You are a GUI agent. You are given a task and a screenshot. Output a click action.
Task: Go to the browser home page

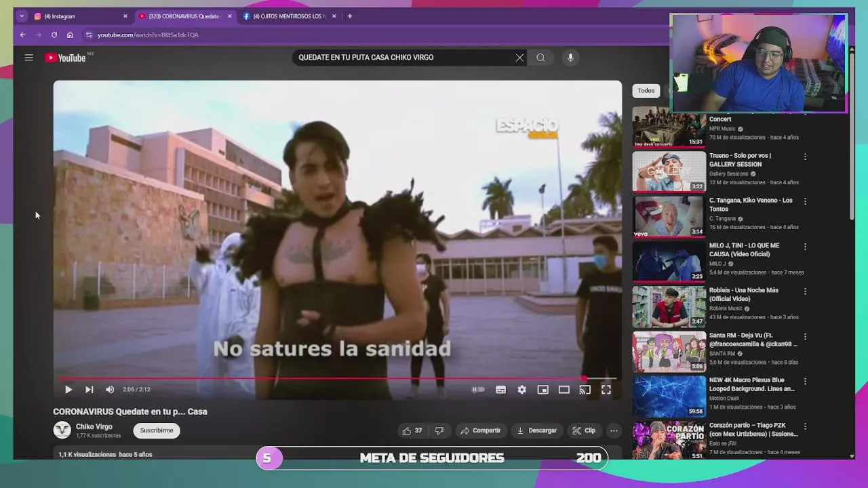coord(70,35)
